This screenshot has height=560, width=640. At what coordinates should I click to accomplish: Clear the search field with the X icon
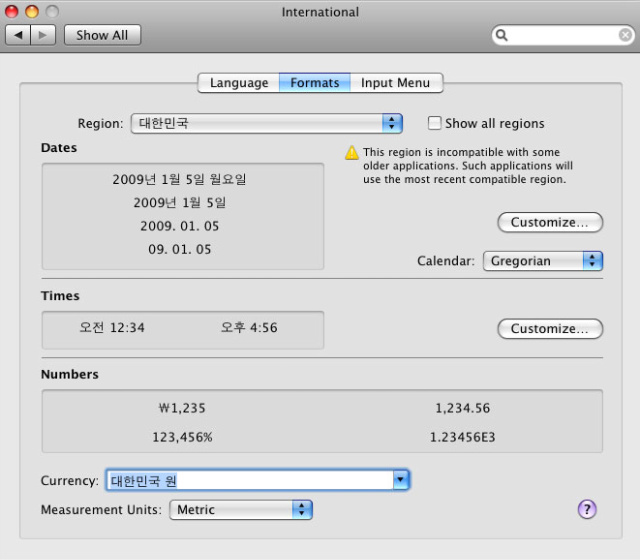pos(625,36)
